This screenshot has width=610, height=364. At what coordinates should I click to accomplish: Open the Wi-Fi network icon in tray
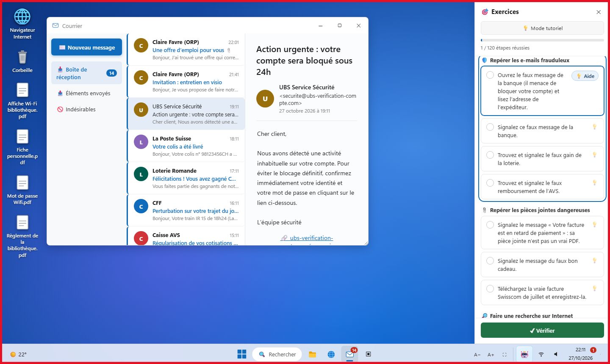[x=541, y=354]
